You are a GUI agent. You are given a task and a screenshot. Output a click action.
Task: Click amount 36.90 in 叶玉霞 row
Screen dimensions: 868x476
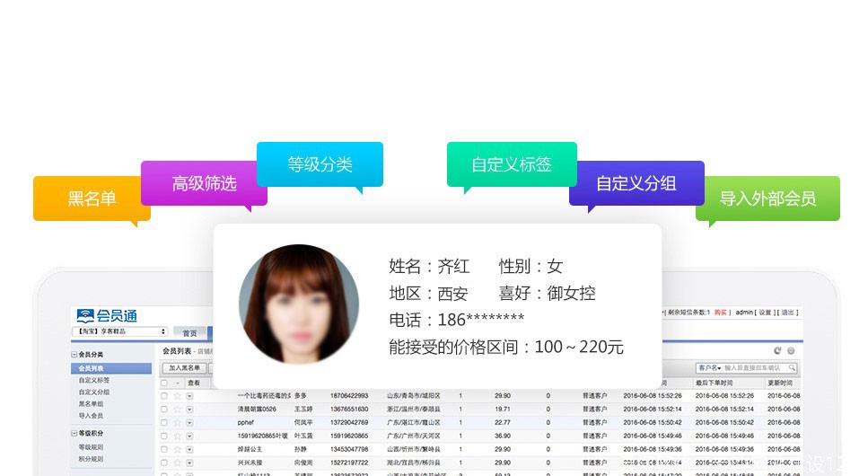503,436
